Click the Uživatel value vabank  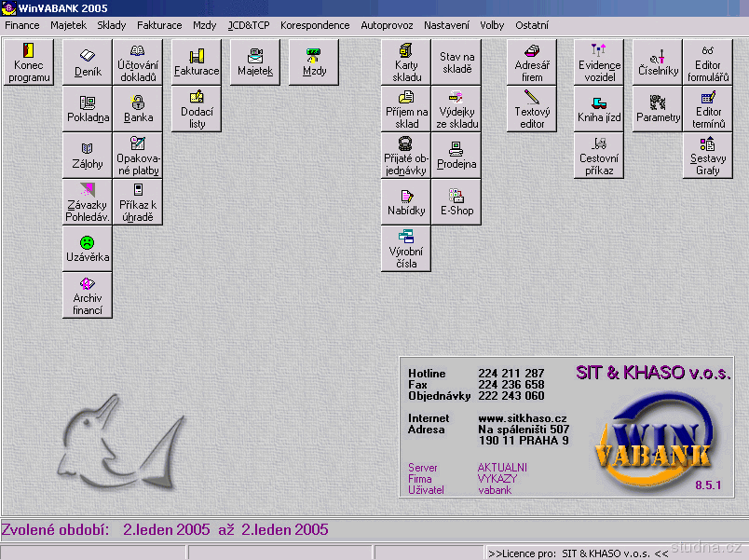click(x=495, y=490)
